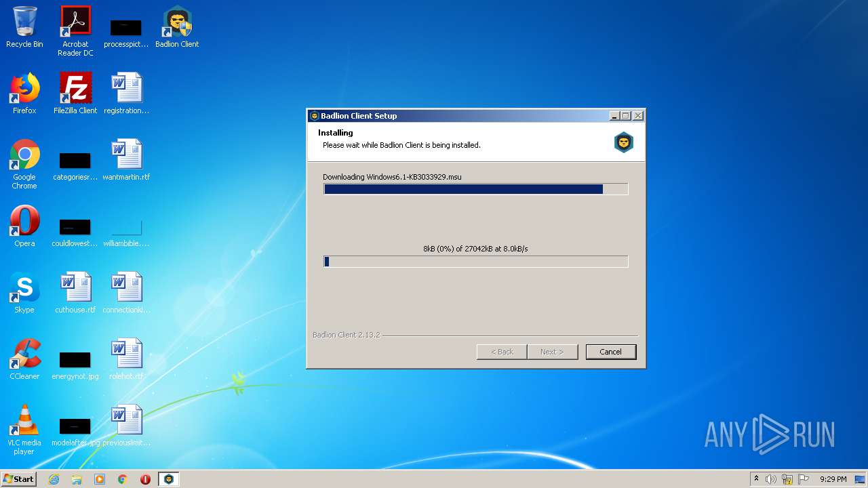This screenshot has height=488, width=868.
Task: Minimize the Badlion Client Setup window
Action: (x=614, y=116)
